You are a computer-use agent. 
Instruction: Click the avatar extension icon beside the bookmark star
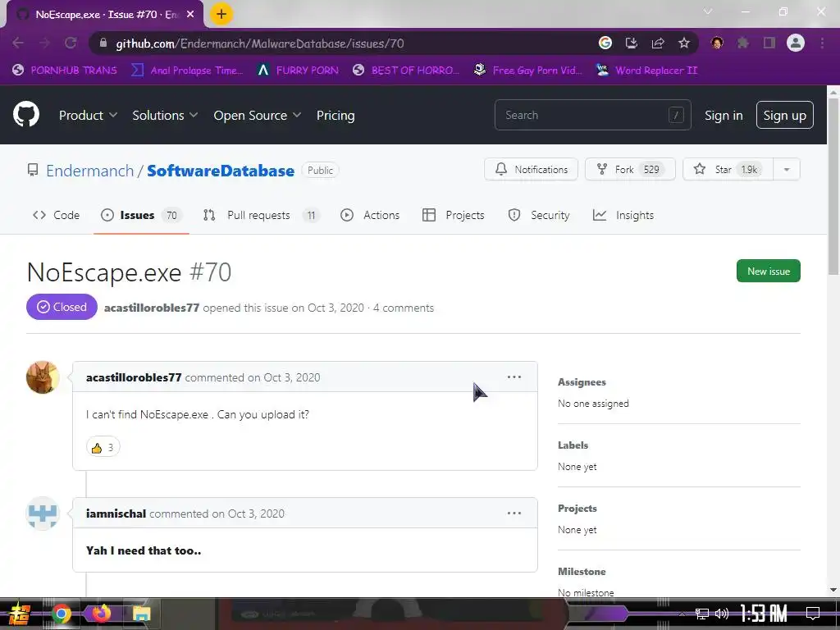pos(717,43)
